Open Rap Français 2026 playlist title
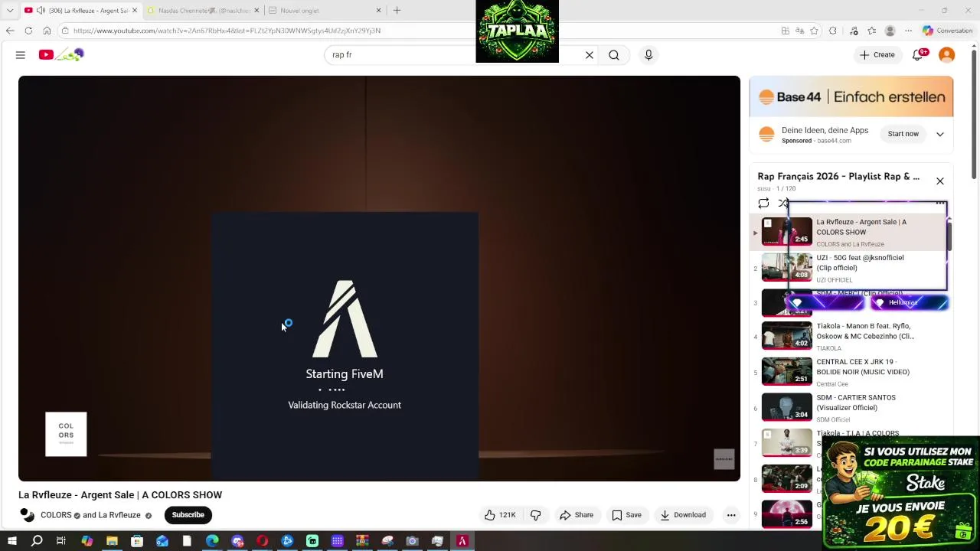This screenshot has height=551, width=980. pyautogui.click(x=838, y=176)
